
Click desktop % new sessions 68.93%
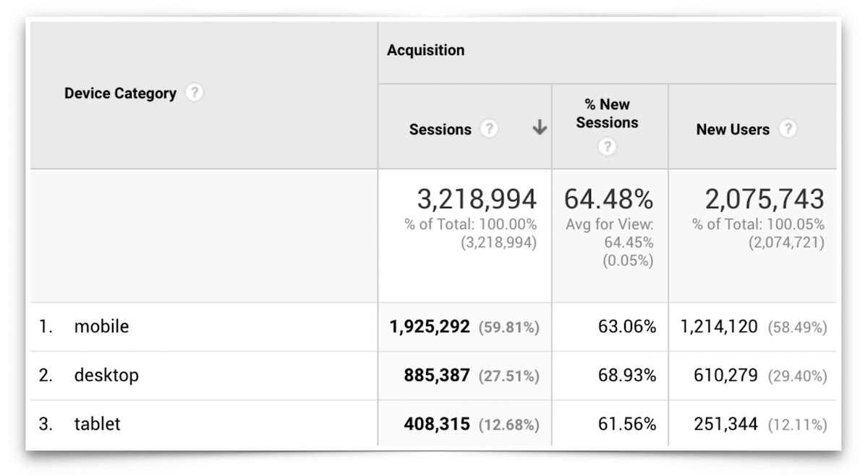[x=626, y=376]
